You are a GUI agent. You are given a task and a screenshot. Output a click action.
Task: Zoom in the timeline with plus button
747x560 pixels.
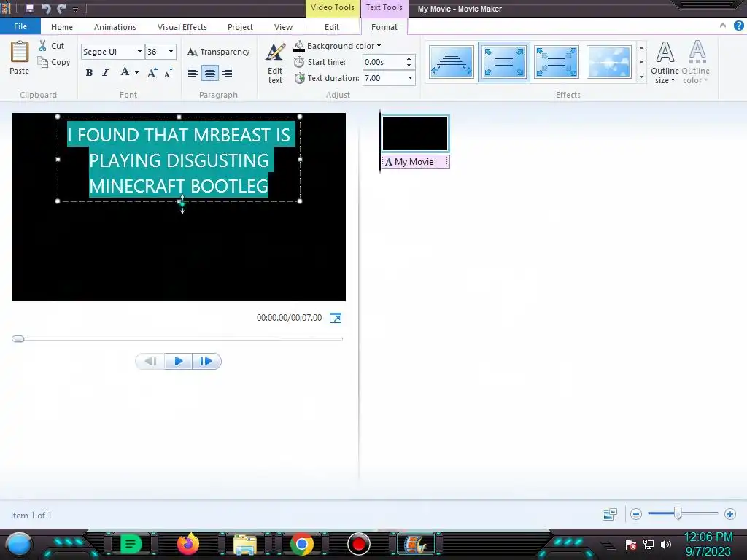[729, 514]
